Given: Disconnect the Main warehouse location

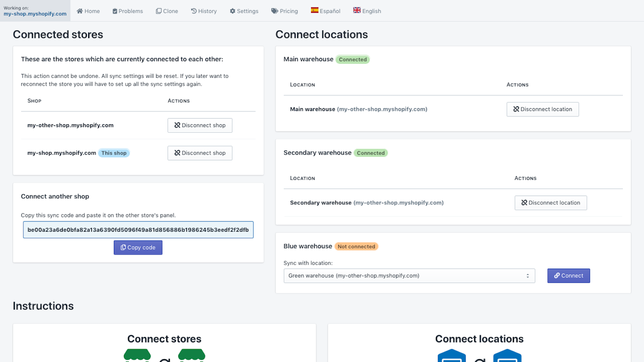Looking at the screenshot, I should point(542,109).
